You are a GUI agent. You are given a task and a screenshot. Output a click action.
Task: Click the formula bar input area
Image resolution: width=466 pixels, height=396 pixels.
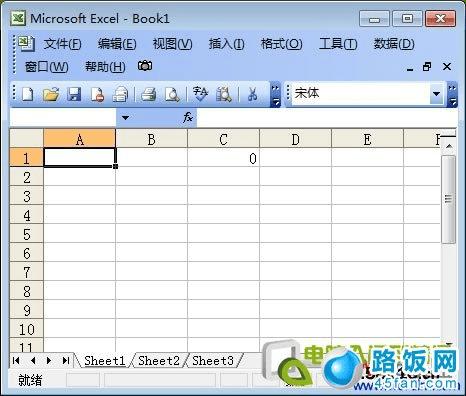tap(327, 118)
